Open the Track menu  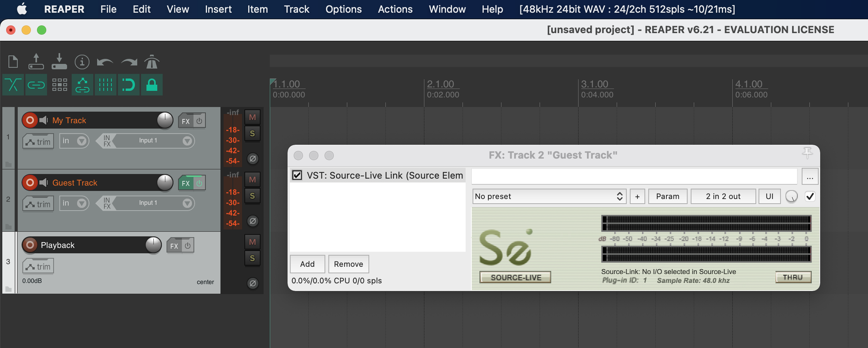[x=297, y=9]
